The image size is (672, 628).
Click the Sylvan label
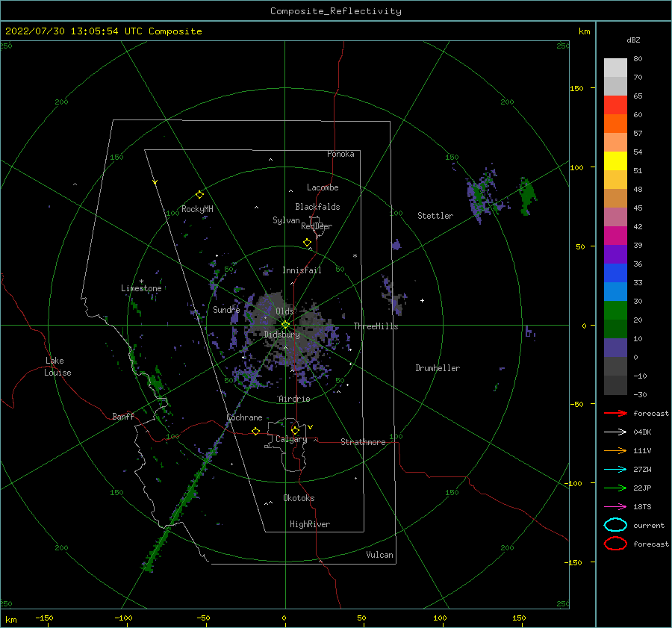(286, 220)
